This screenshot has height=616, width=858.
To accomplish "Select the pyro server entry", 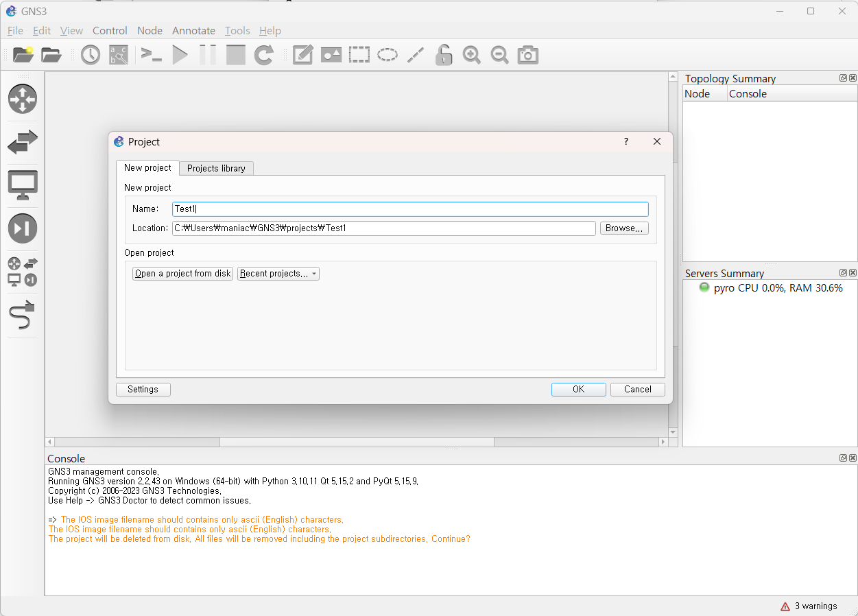I will [770, 288].
